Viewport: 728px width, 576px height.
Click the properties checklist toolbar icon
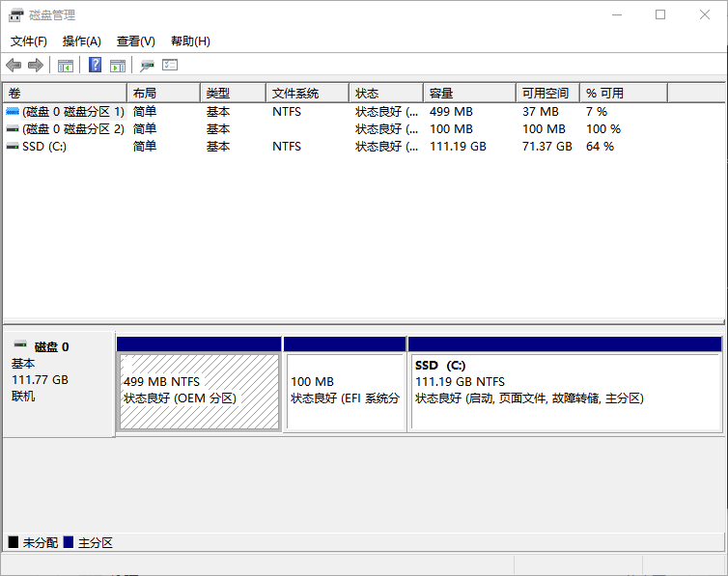click(170, 65)
